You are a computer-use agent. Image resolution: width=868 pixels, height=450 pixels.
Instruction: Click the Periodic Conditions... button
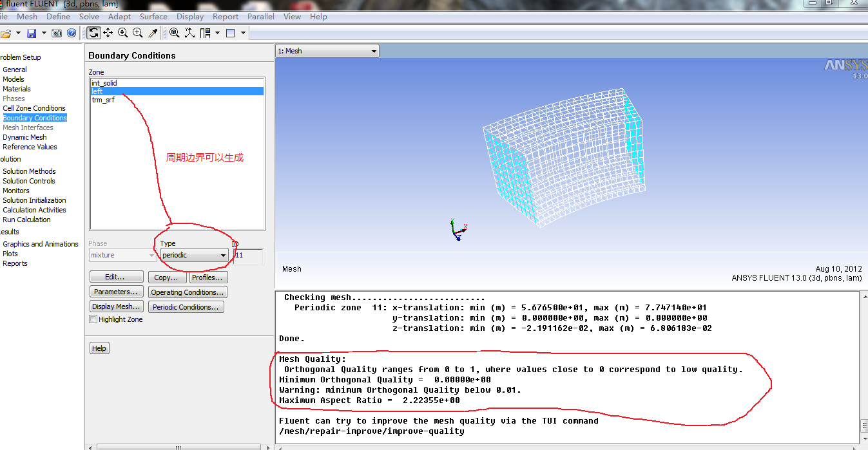pos(186,307)
